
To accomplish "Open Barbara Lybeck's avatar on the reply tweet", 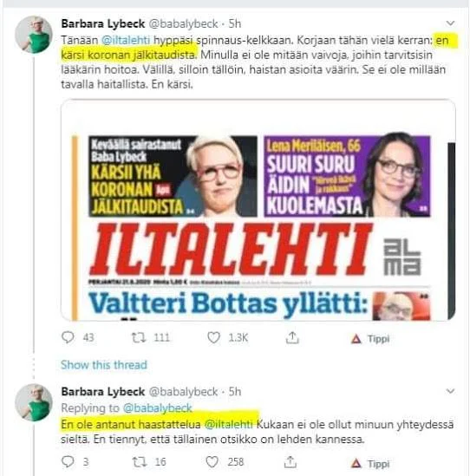I will (x=34, y=402).
